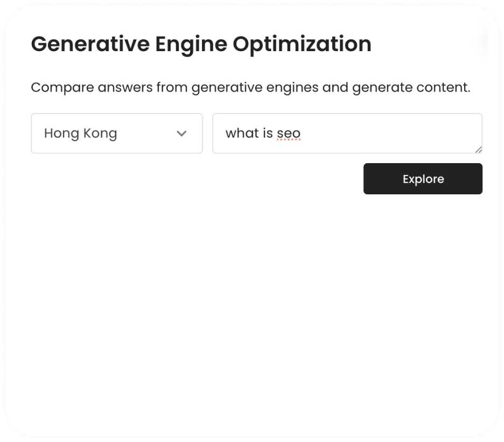Click the dropdown chevron arrow icon
Viewport: 504px width, 442px height.
tap(181, 134)
